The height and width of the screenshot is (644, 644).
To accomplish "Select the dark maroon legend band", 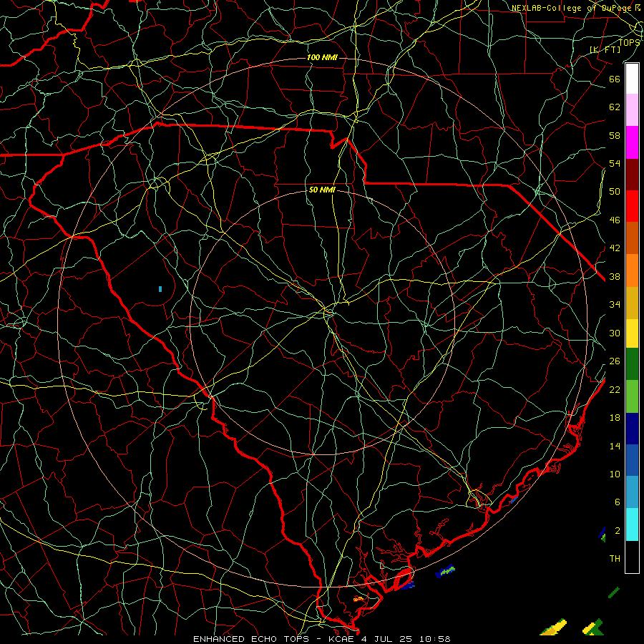I will 632,175.
